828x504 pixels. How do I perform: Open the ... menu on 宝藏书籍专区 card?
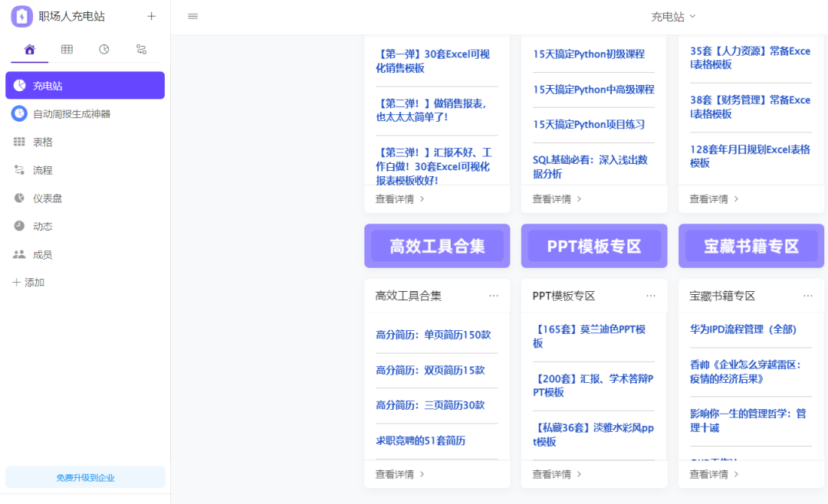(807, 295)
